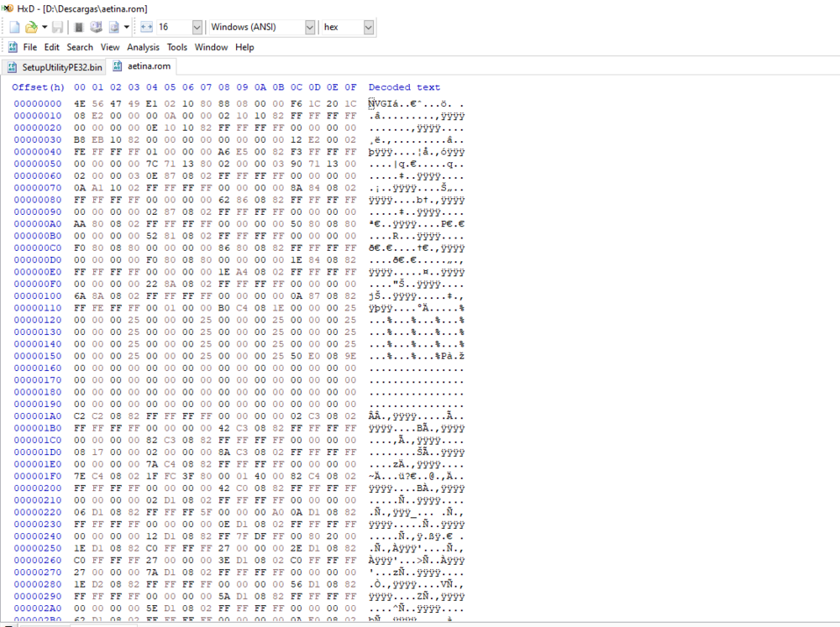Click the Save disk icon

coord(58,27)
